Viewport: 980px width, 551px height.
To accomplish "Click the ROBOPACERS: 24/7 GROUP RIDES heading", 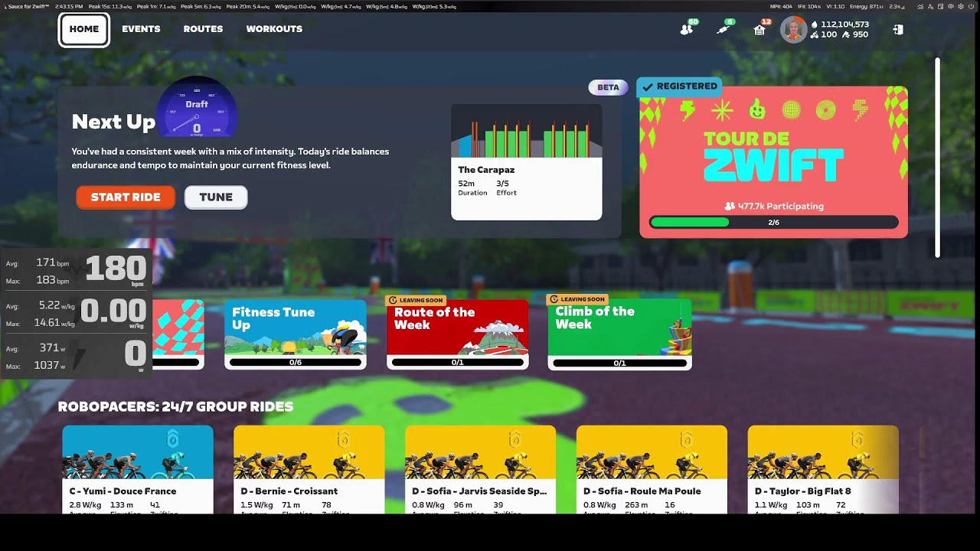I will coord(175,407).
